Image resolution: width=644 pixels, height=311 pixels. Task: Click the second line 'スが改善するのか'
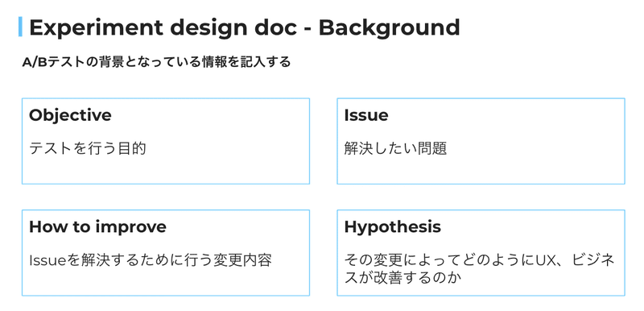tap(403, 278)
